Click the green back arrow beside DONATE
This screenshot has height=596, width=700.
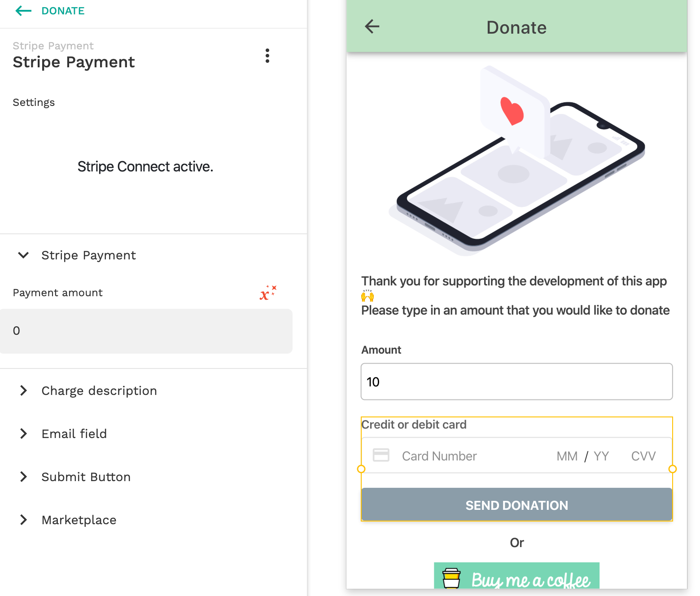(23, 11)
